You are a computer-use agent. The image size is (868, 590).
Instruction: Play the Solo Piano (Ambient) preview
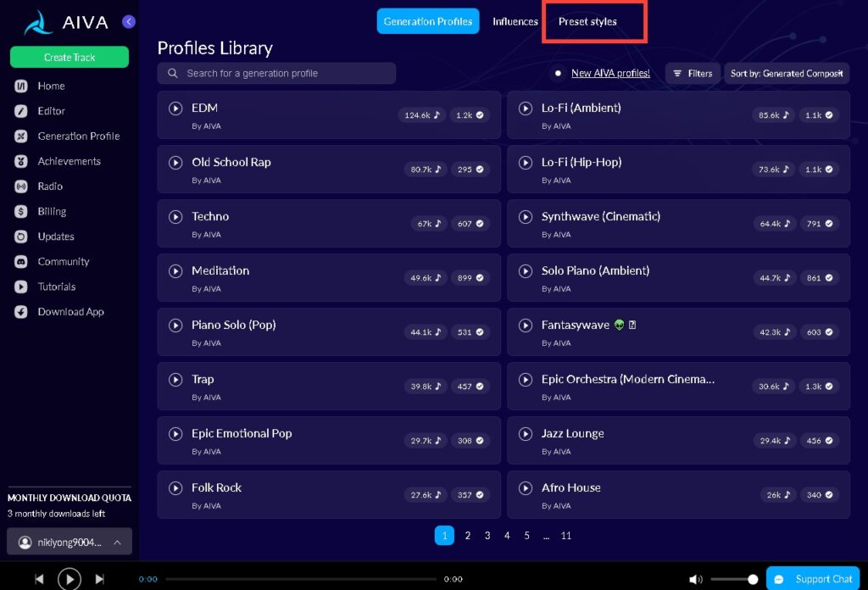pos(526,271)
